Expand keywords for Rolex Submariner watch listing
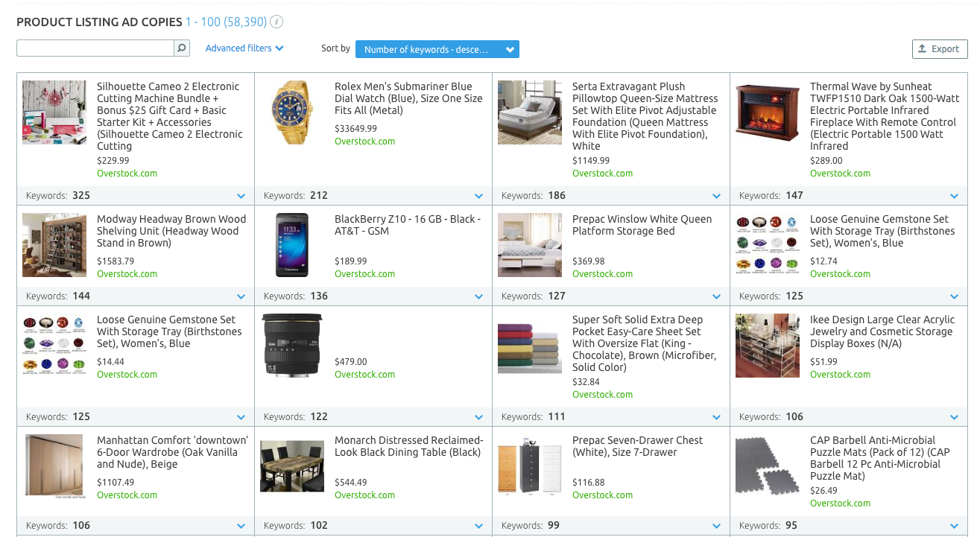Image resolution: width=980 pixels, height=537 pixels. pos(478,196)
